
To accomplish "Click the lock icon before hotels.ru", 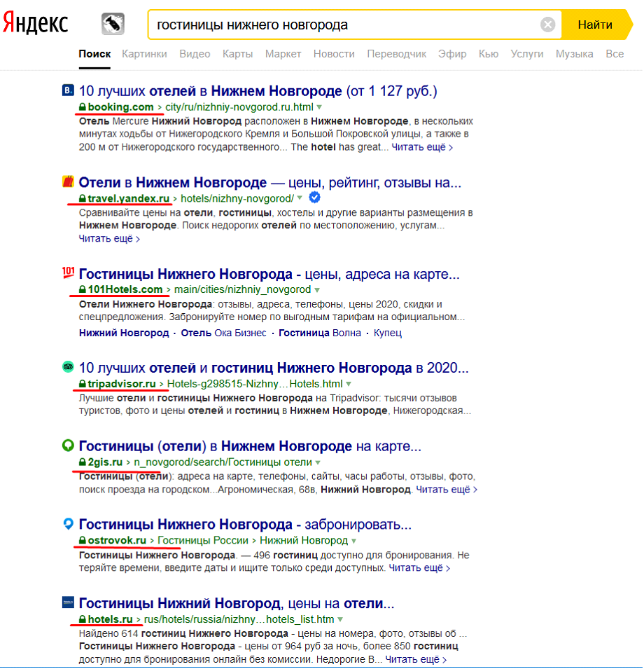I will (x=83, y=619).
